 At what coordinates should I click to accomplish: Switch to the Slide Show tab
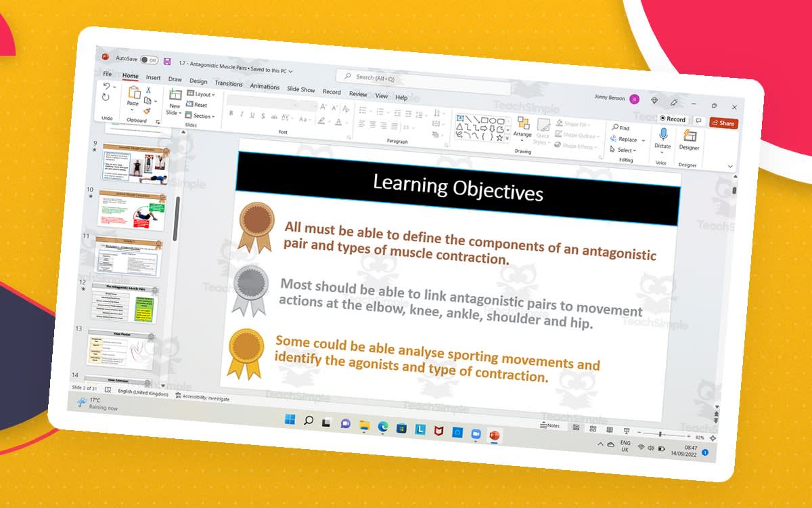[301, 89]
